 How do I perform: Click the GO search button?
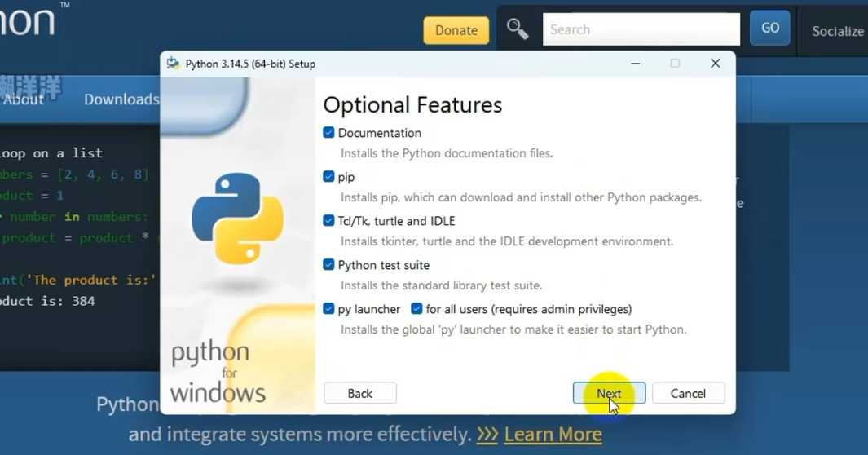click(x=770, y=29)
